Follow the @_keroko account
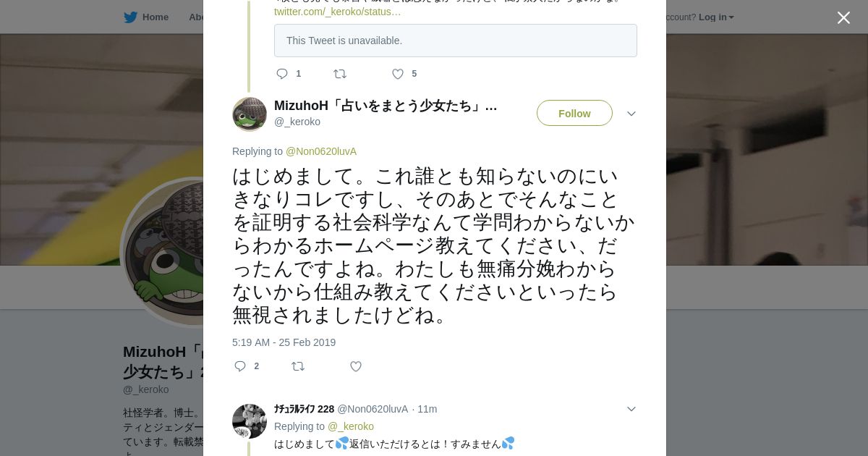The width and height of the screenshot is (868, 456). (x=574, y=114)
